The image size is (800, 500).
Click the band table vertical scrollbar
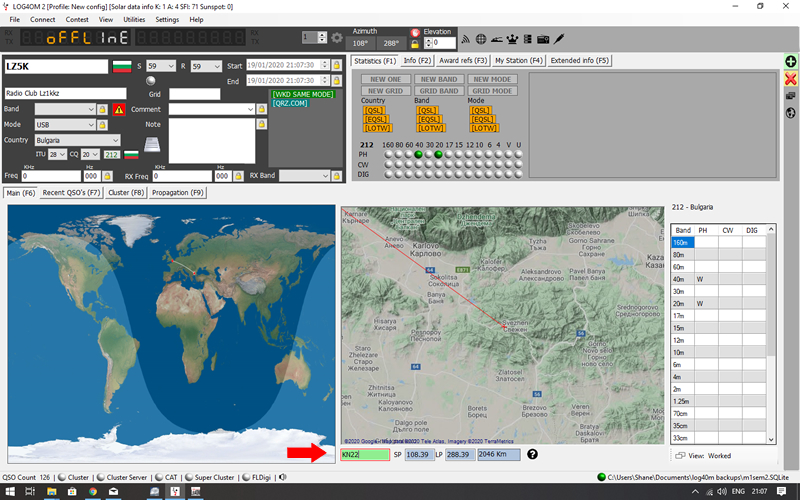pos(771,334)
